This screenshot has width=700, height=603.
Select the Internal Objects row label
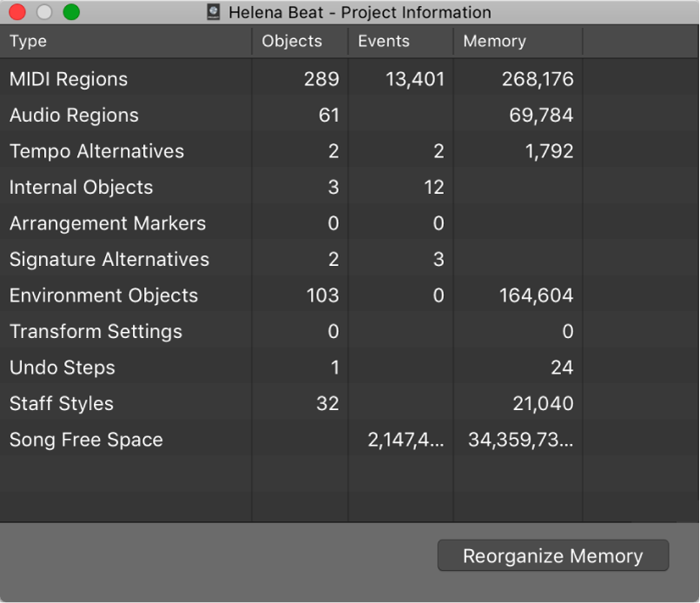coord(82,187)
